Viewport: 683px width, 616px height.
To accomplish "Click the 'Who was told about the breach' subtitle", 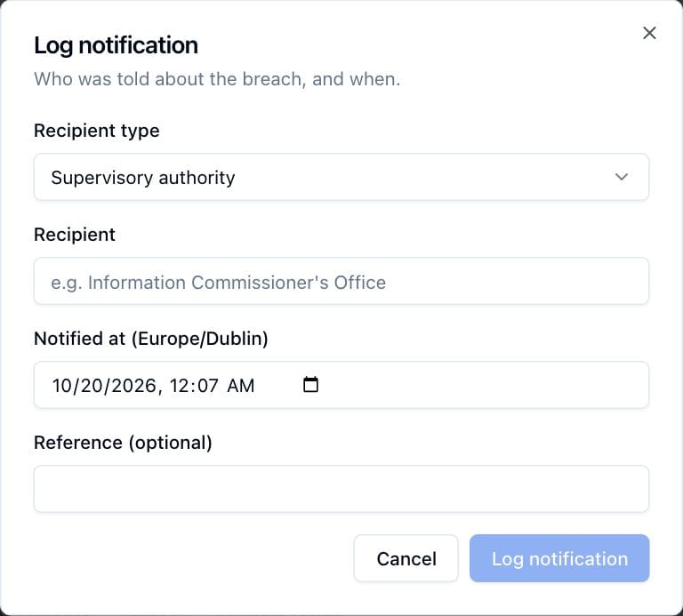I will (217, 79).
